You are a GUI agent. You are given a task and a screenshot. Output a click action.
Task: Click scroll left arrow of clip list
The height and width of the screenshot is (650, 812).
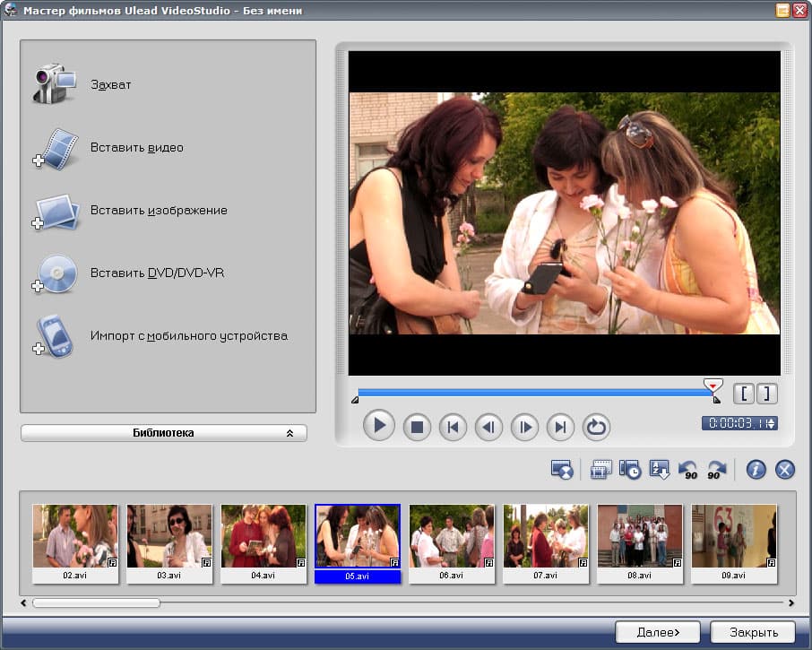click(24, 602)
